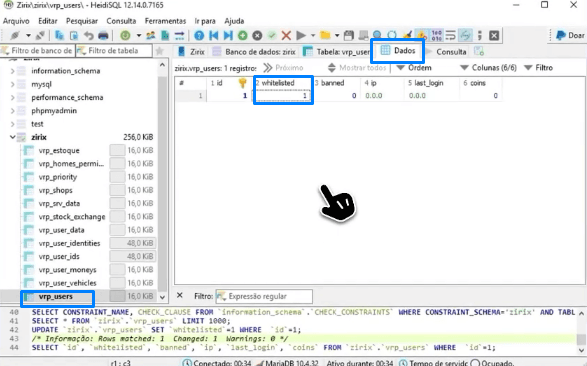
Task: Open dropdown arrow beside the yellow folder icon
Action: (337, 36)
